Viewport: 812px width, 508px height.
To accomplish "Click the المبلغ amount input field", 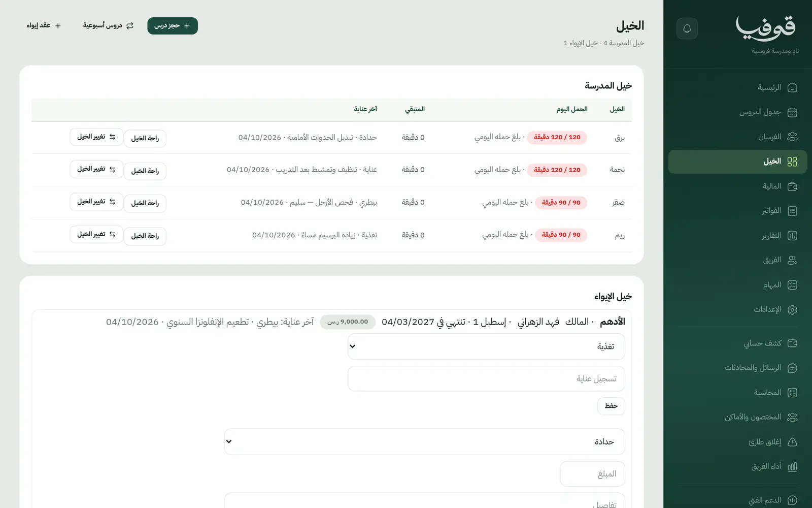I will pyautogui.click(x=592, y=474).
